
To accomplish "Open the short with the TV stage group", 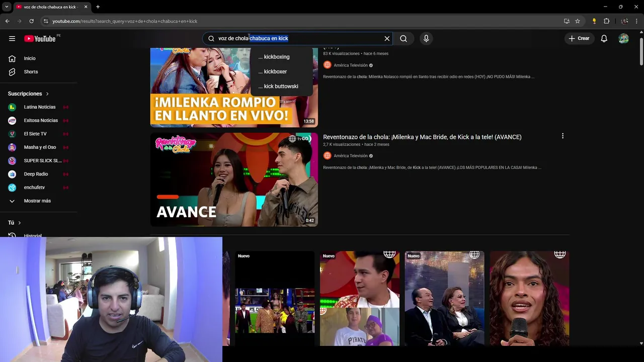I will tap(275, 299).
